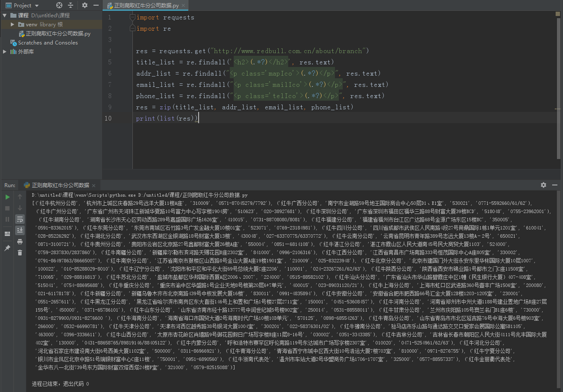Image resolution: width=563 pixels, height=392 pixels.
Task: Click the restore layout icon in Run panel
Action: [7, 234]
